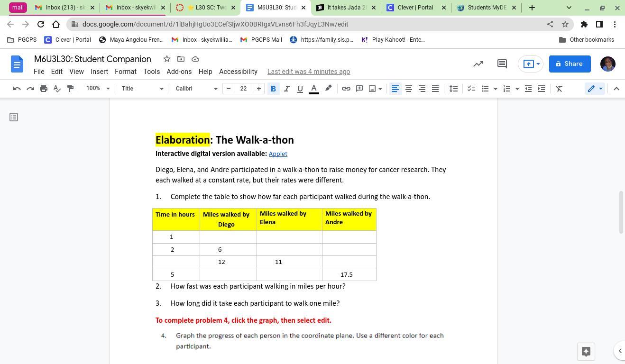Open the Insert menu
The height and width of the screenshot is (364, 625).
pyautogui.click(x=99, y=72)
